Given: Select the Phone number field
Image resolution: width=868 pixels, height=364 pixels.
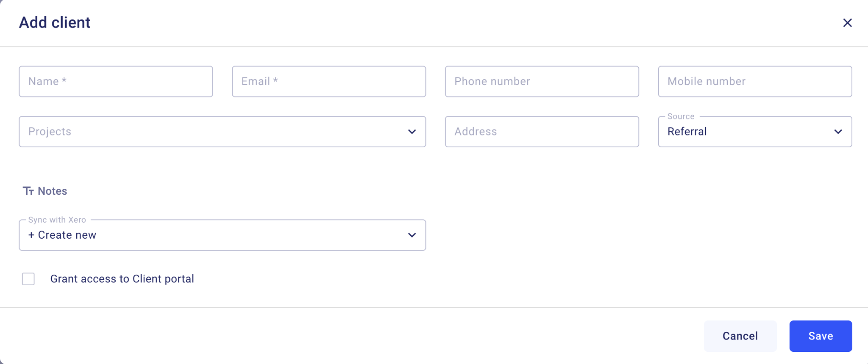Looking at the screenshot, I should click(542, 81).
